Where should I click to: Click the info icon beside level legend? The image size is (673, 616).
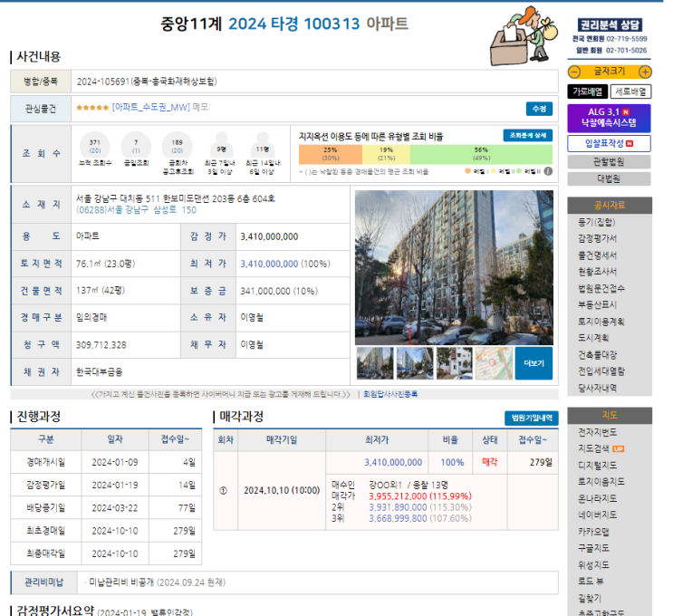tap(548, 171)
